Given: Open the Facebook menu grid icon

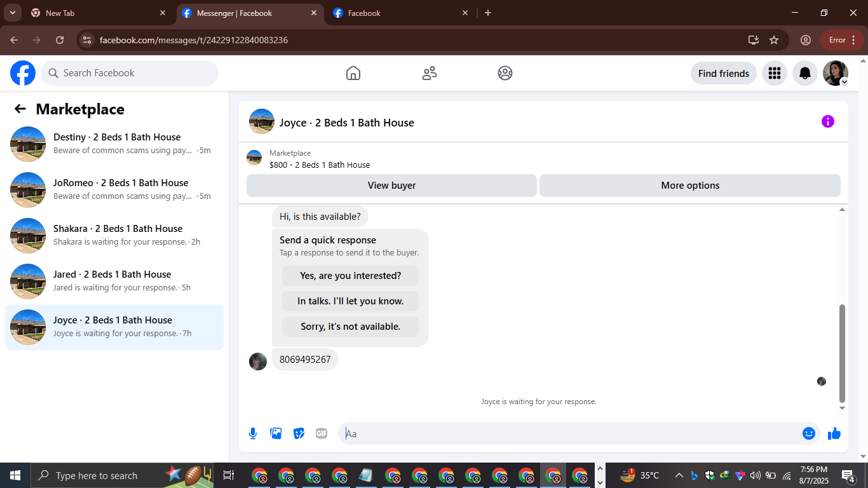Looking at the screenshot, I should coord(774,73).
